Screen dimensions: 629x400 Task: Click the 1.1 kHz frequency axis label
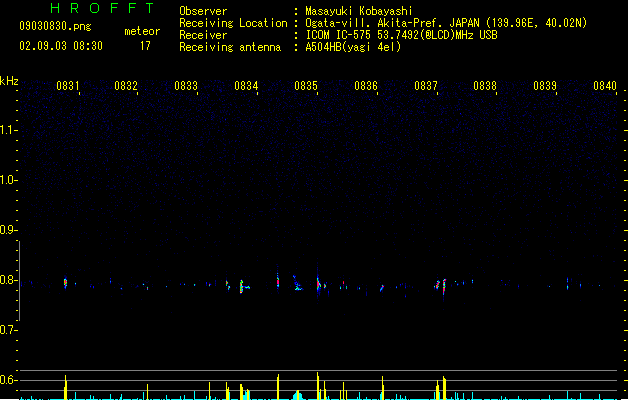coord(9,130)
